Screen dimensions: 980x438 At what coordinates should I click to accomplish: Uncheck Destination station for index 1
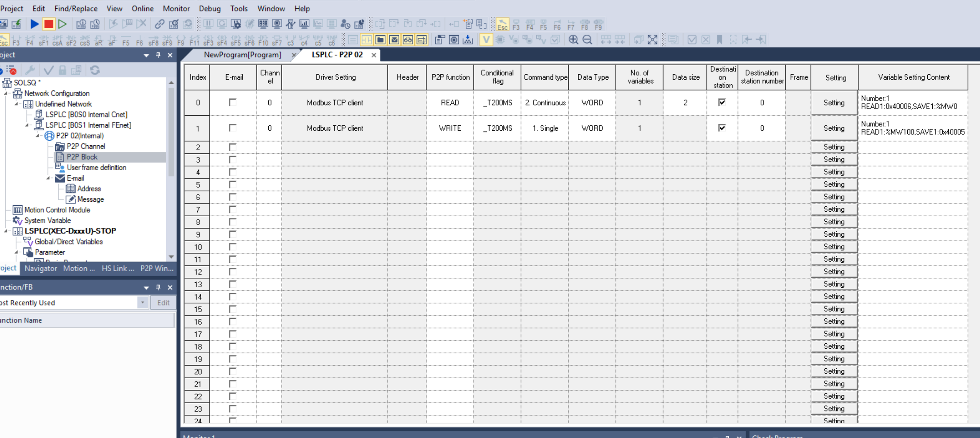(x=722, y=128)
